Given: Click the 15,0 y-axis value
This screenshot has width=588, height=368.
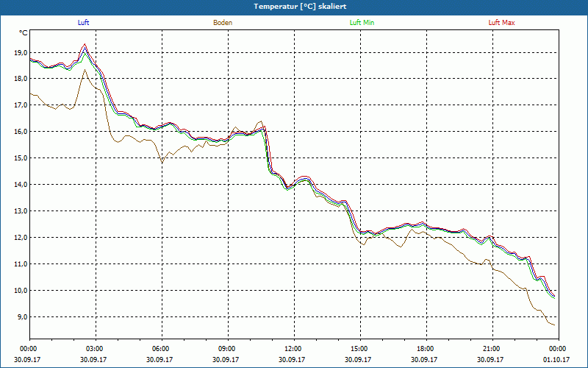Looking at the screenshot, I should tap(21, 158).
